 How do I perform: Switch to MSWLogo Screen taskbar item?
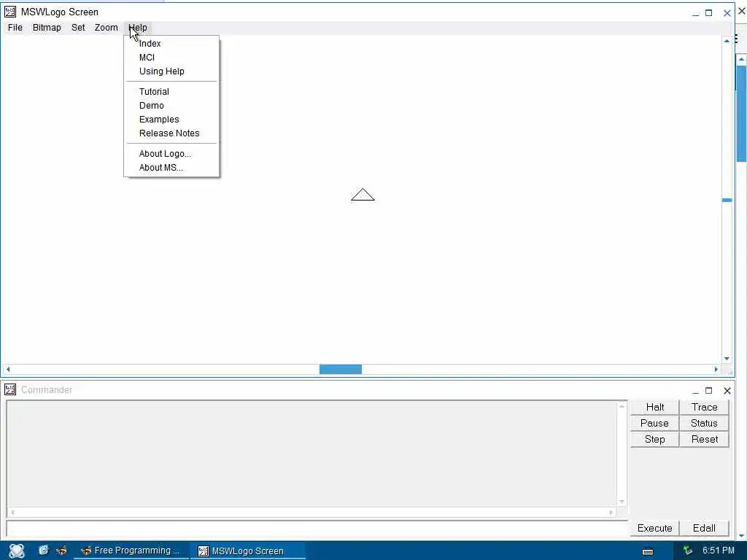248,551
